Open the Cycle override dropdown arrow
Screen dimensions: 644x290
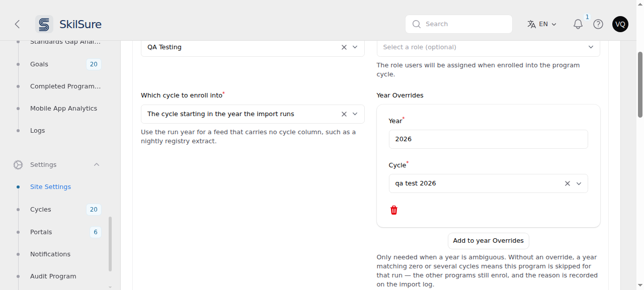click(x=579, y=183)
